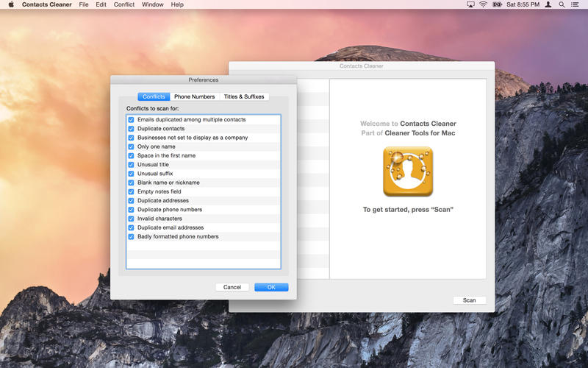The image size is (588, 368).
Task: Open Spotlight search magnifier
Action: [562, 4]
